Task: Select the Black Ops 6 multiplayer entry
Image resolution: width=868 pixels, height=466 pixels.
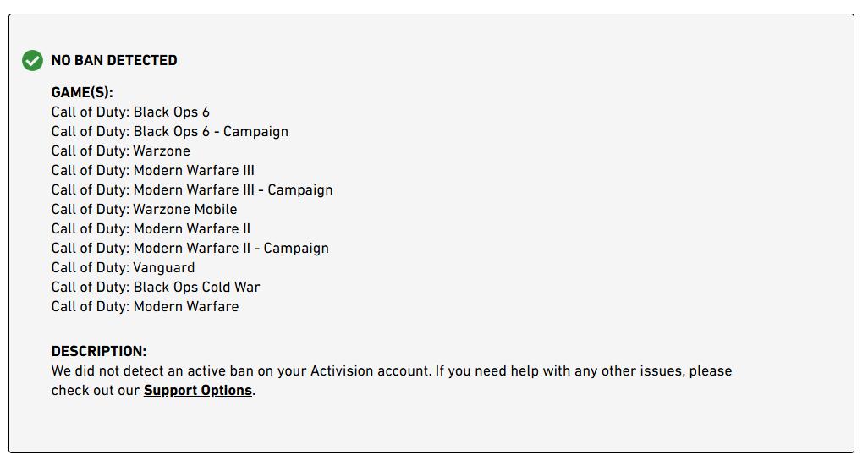Action: 130,112
